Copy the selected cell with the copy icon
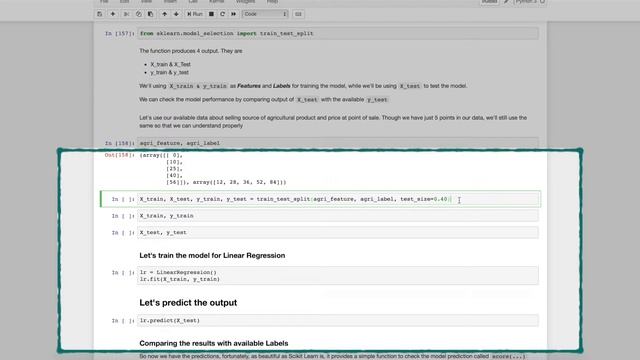Viewport: 640px width, 360px height. pyautogui.click(x=139, y=14)
